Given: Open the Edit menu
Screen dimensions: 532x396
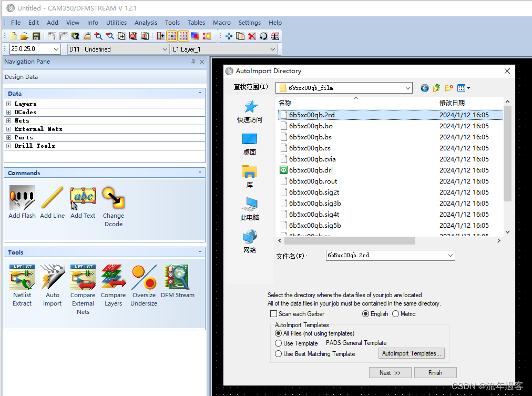Looking at the screenshot, I should pyautogui.click(x=34, y=23).
